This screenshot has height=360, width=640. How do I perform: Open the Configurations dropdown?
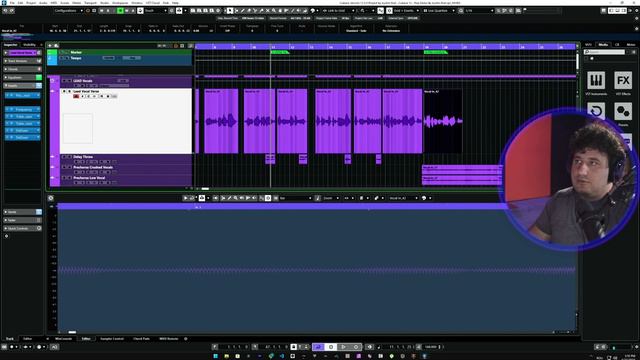click(x=68, y=11)
